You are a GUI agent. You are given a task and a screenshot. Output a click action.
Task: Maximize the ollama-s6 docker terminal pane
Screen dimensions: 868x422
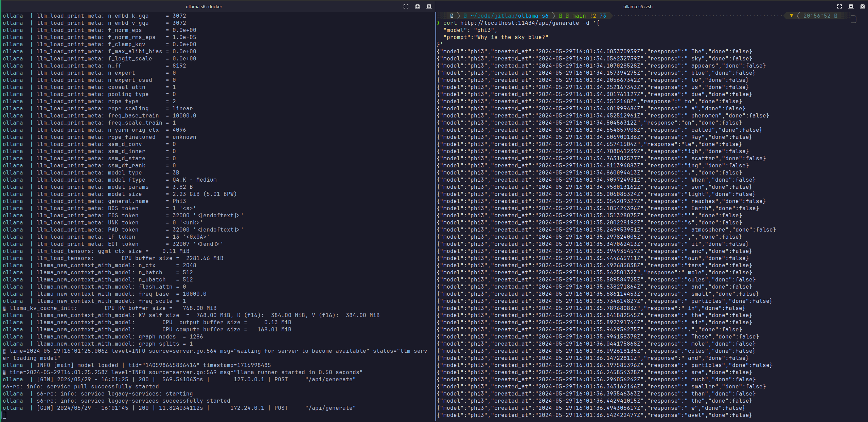pyautogui.click(x=406, y=6)
